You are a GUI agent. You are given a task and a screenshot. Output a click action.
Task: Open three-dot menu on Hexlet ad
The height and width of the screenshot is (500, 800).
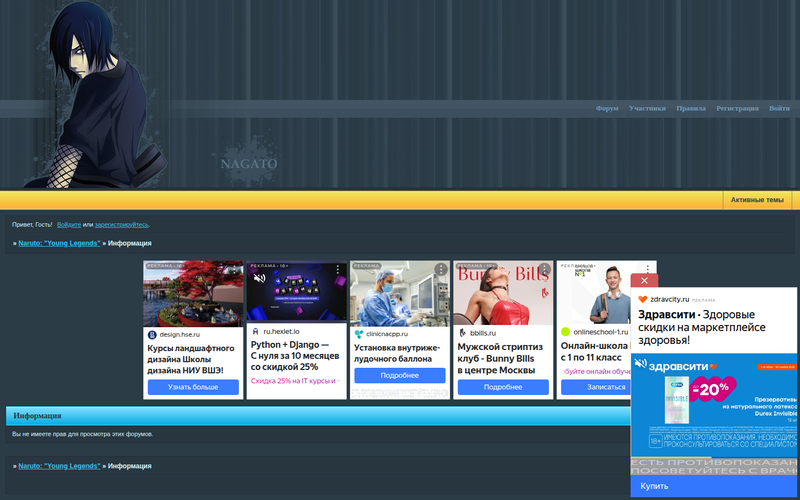338,270
